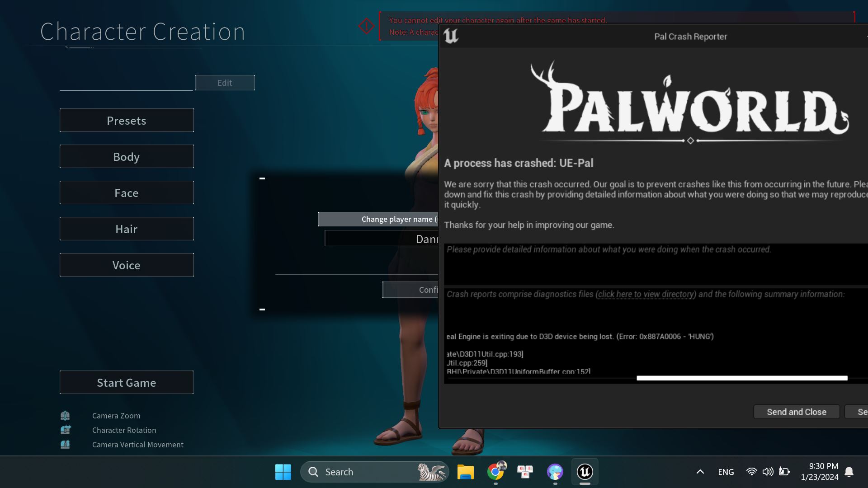This screenshot has height=488, width=868.
Task: Click the Camera Zoom mouse icon
Action: [x=65, y=415]
